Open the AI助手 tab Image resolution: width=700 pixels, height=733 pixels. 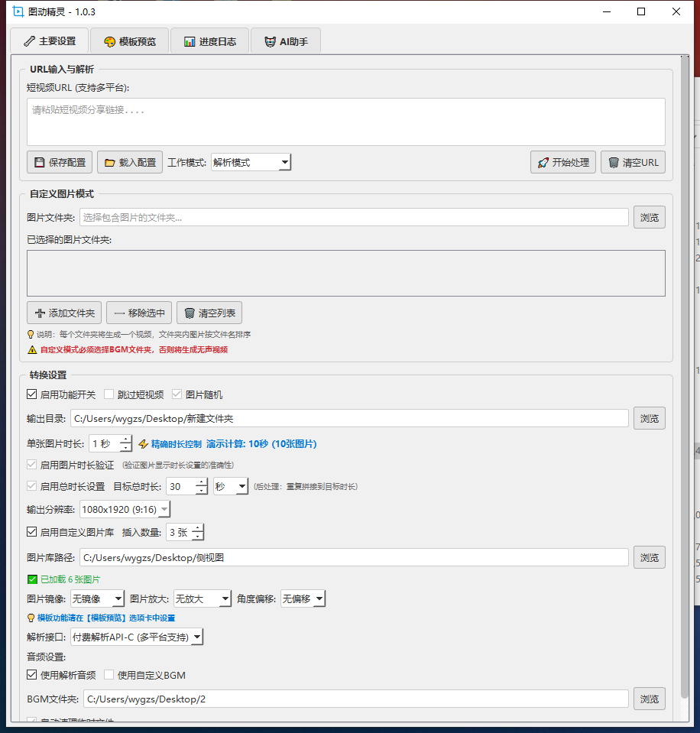click(x=286, y=41)
